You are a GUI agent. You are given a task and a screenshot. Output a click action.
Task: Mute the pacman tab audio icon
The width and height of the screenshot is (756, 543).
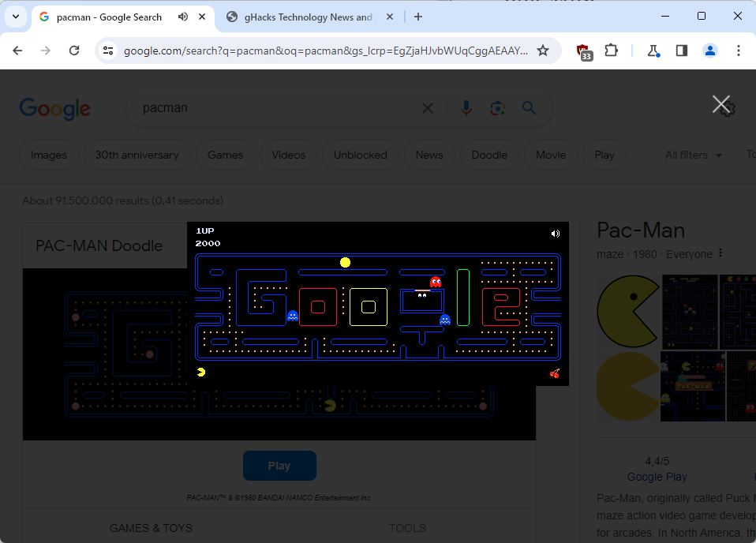coord(183,17)
